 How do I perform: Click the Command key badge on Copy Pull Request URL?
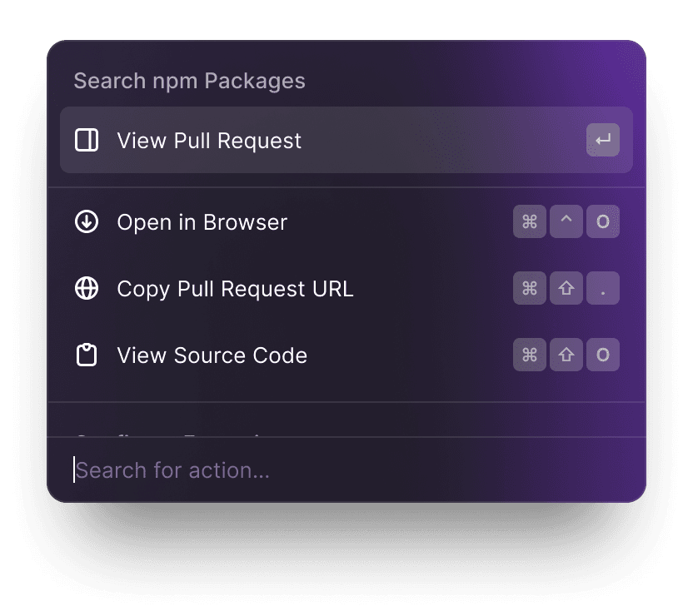point(530,288)
